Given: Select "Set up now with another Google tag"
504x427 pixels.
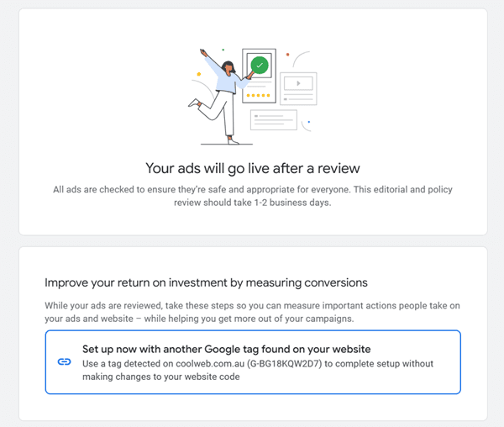Looking at the screenshot, I should 227,349.
